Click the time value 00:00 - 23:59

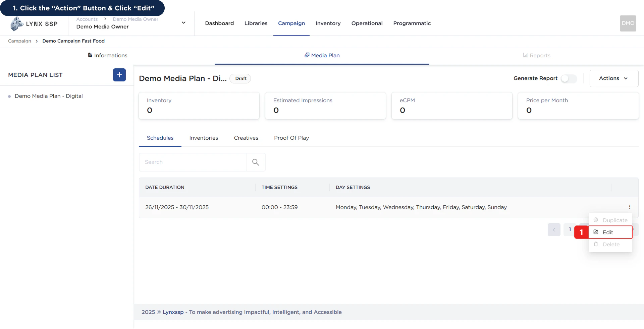tap(280, 207)
